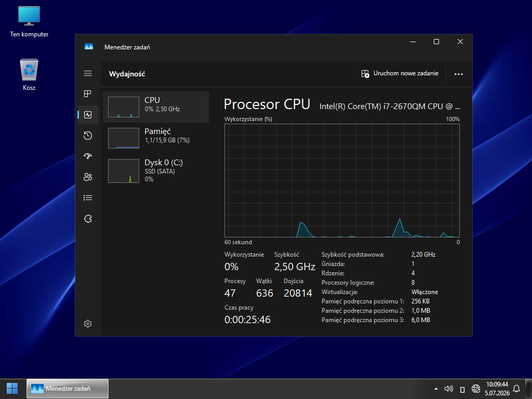Select the CPU performance entry
Viewport: 532px width, 399px height.
(156, 107)
